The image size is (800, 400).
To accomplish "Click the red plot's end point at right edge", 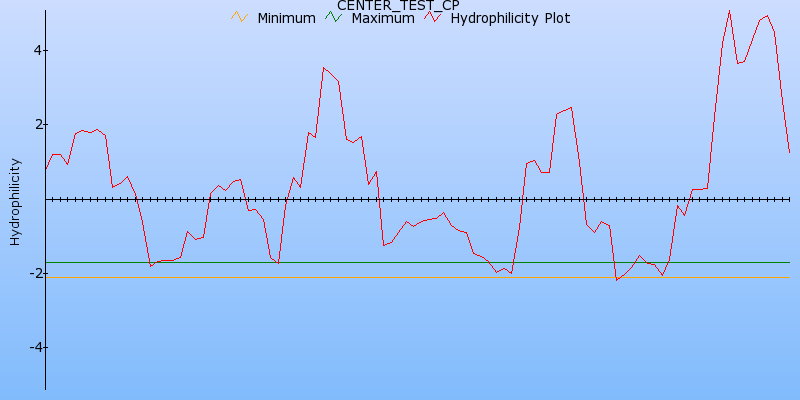I will (789, 152).
